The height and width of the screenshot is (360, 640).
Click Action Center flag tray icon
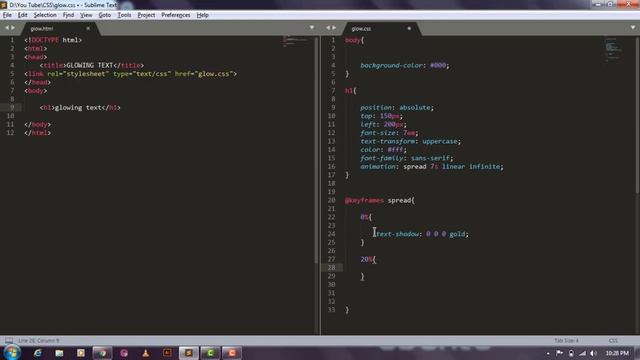pyautogui.click(x=560, y=353)
